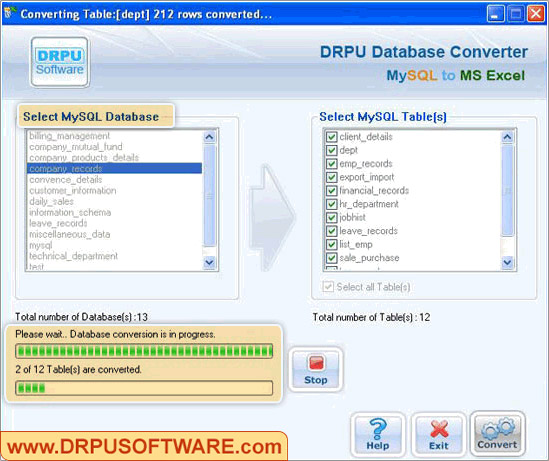
Task: Click the application icon in the title bar
Action: click(10, 13)
